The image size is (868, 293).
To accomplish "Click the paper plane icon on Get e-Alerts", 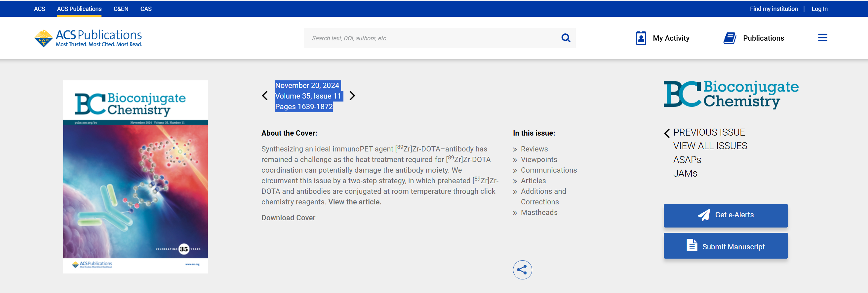I will (x=704, y=215).
